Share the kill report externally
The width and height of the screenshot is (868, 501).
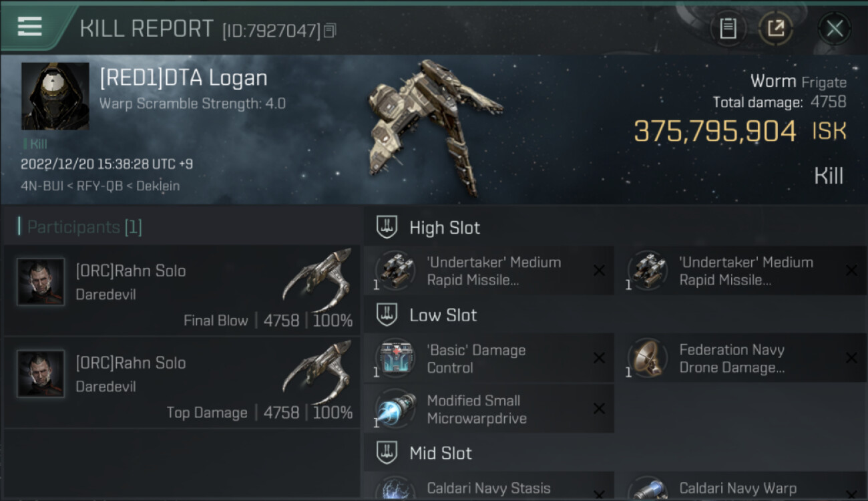[x=775, y=29]
